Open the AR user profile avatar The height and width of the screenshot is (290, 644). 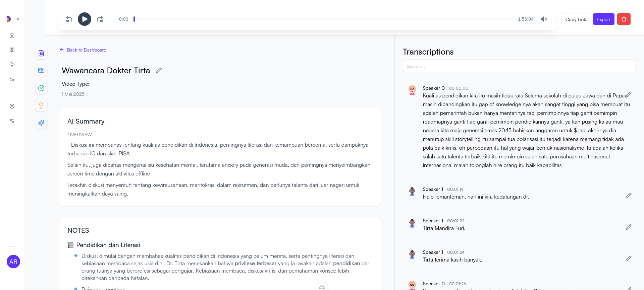[13, 262]
